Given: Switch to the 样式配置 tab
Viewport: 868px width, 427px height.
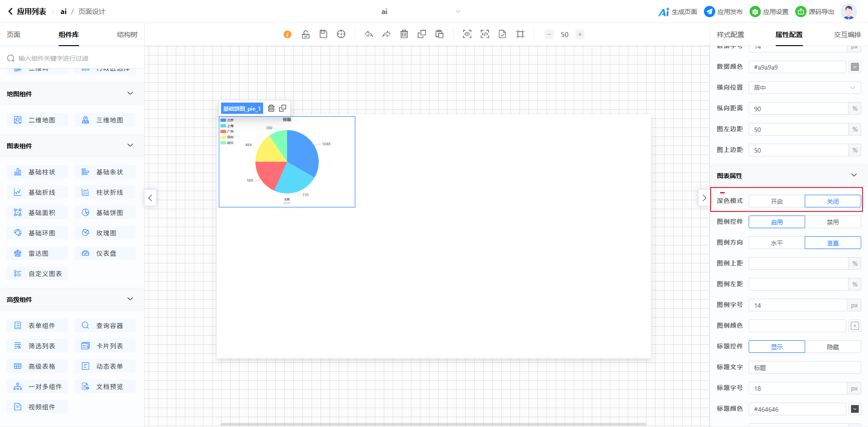Looking at the screenshot, I should [x=730, y=35].
